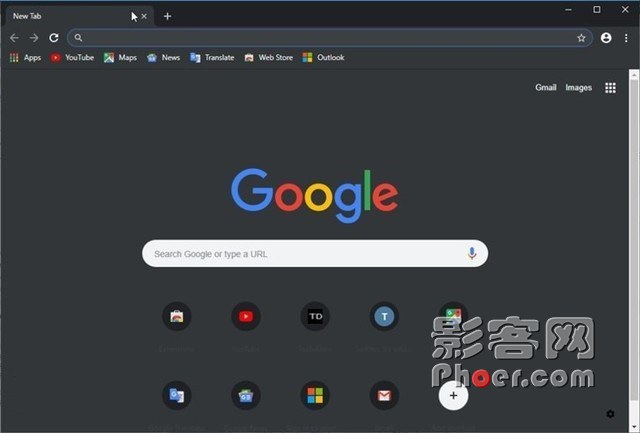The width and height of the screenshot is (640, 433).
Task: Open the Chrome Web Store shortcut tile
Action: [x=177, y=316]
